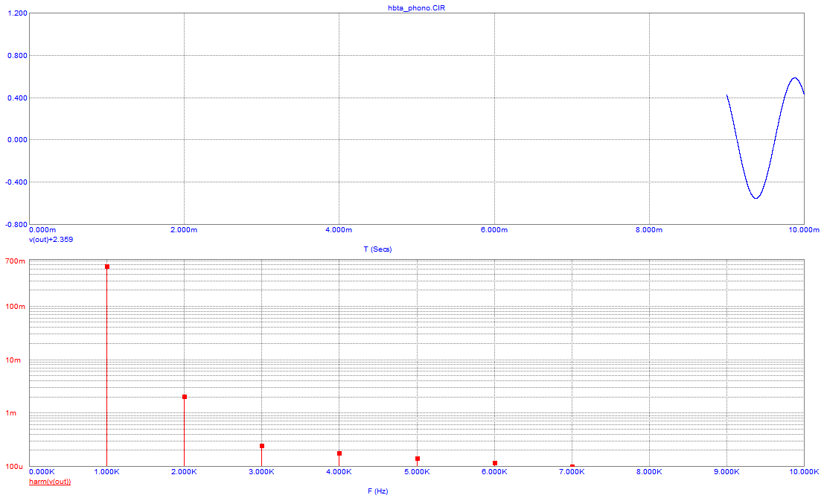The height and width of the screenshot is (504, 824).
Task: Click the 700m amplitude axis label
Action: click(x=15, y=261)
